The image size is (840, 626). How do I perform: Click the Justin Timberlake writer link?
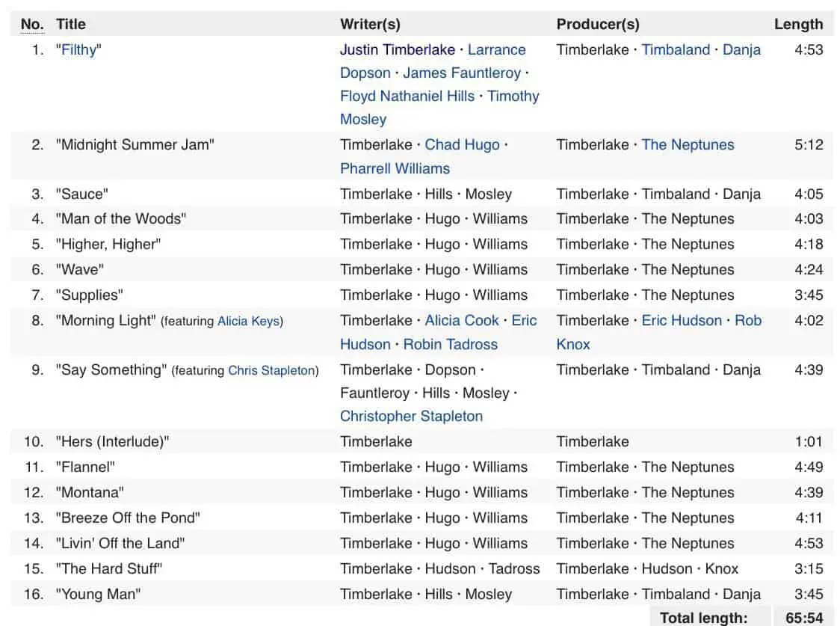[397, 50]
